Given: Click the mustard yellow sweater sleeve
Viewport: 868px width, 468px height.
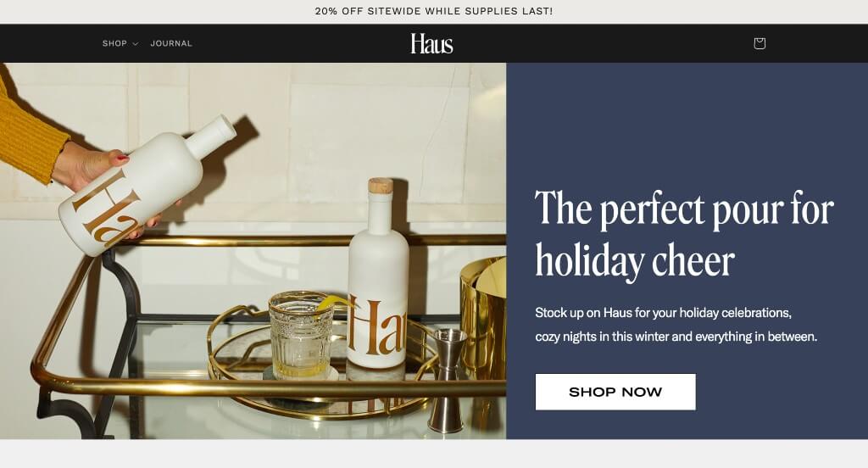Looking at the screenshot, I should tap(28, 131).
